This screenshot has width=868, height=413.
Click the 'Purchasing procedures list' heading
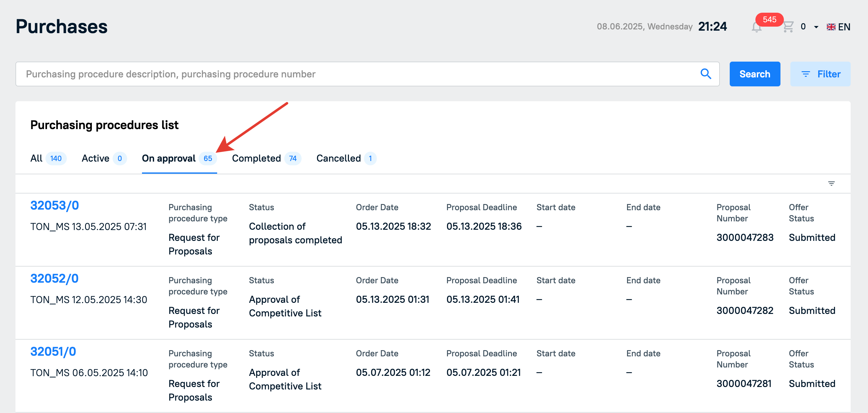pos(105,125)
